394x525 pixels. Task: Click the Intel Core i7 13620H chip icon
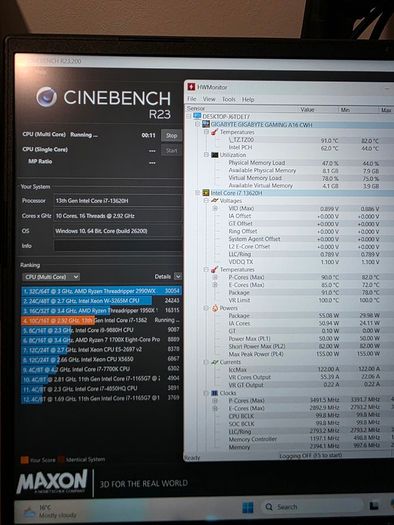pyautogui.click(x=206, y=193)
